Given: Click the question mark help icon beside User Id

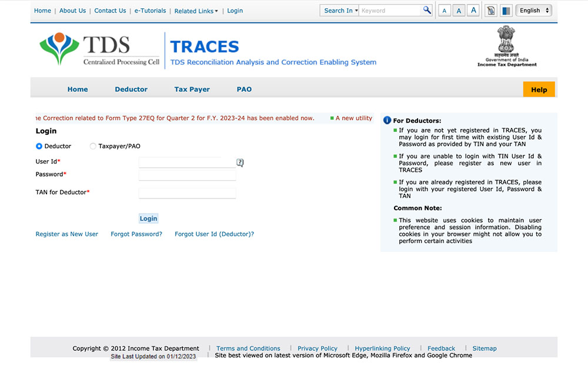Looking at the screenshot, I should (240, 163).
